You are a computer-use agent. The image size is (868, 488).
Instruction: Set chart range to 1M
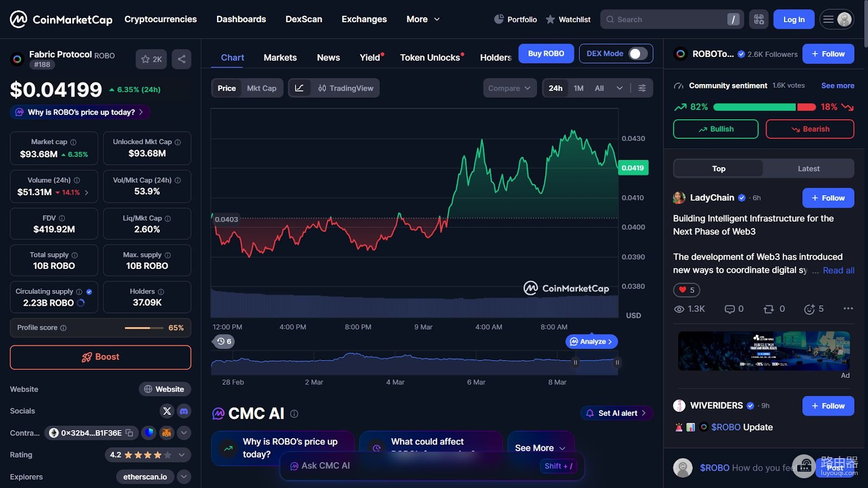pos(579,88)
